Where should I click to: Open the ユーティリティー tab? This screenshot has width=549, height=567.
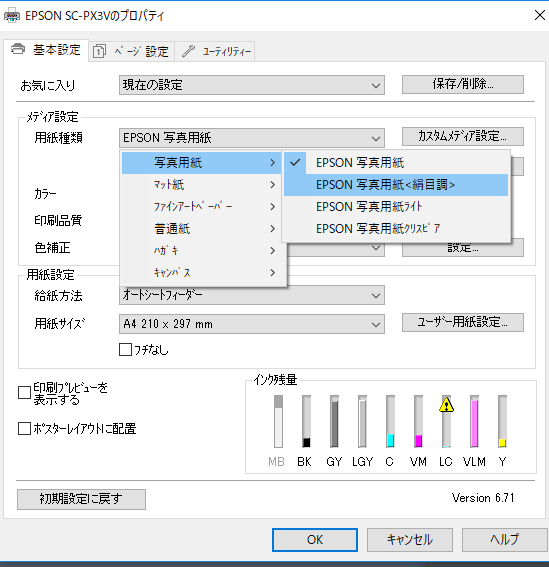pos(215,51)
